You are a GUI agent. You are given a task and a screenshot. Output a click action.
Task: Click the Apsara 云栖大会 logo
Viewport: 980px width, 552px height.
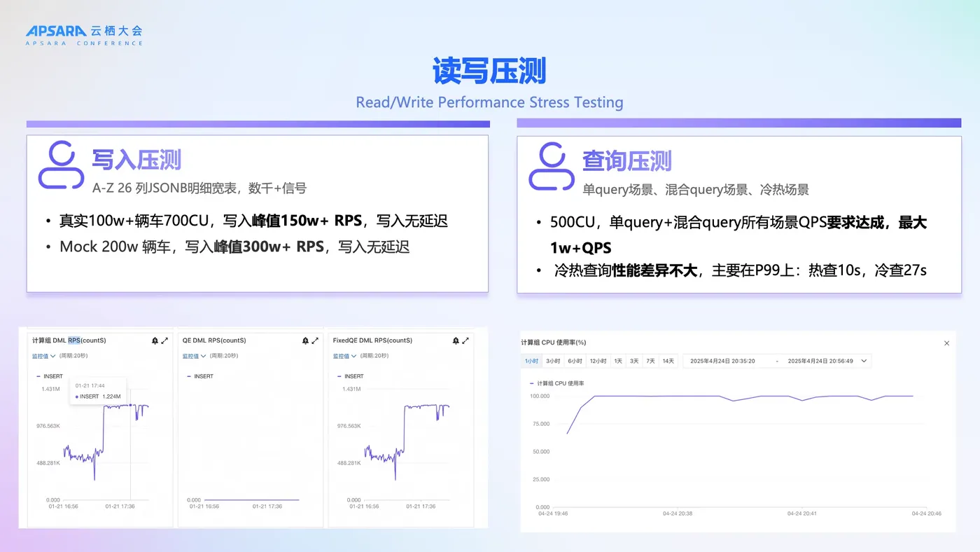84,34
